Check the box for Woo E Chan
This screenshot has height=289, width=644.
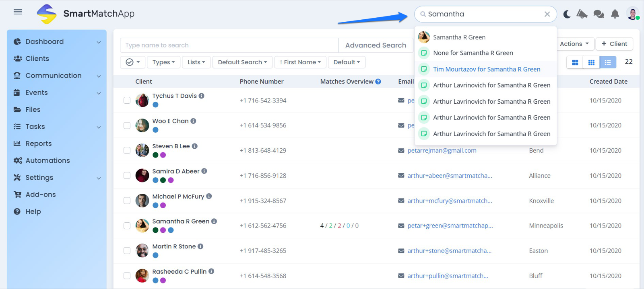pos(127,125)
